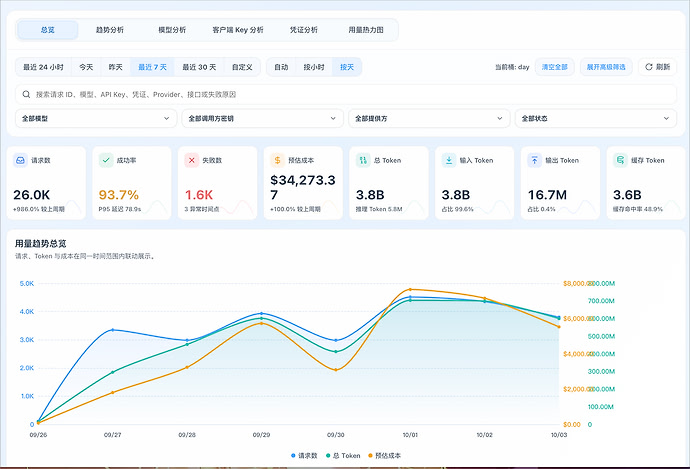Click the P95 延迟 78.9s text
This screenshot has height=469, width=690.
click(x=120, y=209)
